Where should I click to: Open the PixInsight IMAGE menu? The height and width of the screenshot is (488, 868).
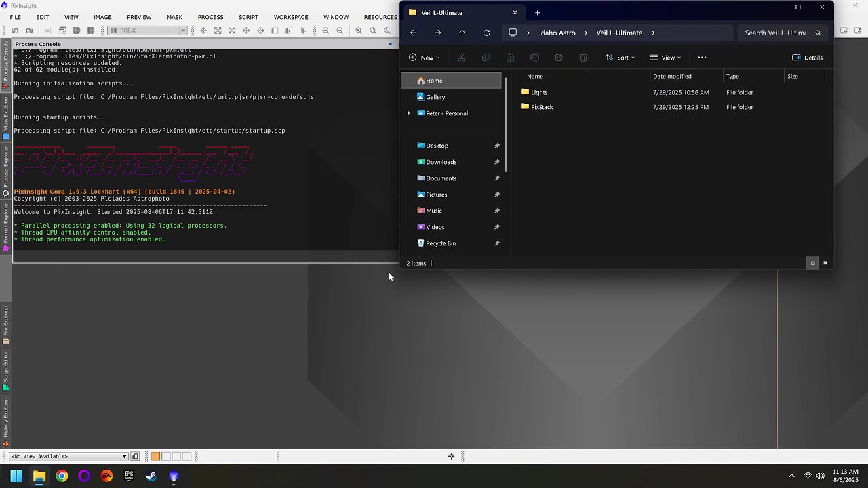102,17
